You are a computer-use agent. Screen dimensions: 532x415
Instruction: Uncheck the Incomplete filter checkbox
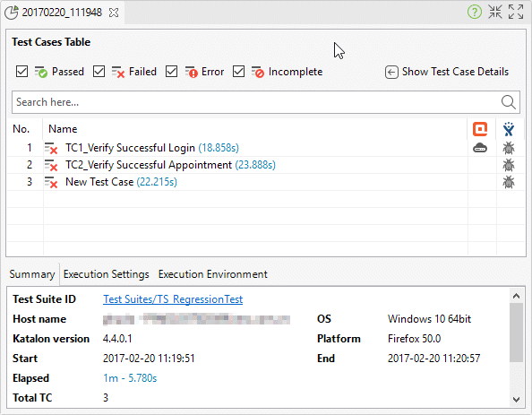[238, 72]
